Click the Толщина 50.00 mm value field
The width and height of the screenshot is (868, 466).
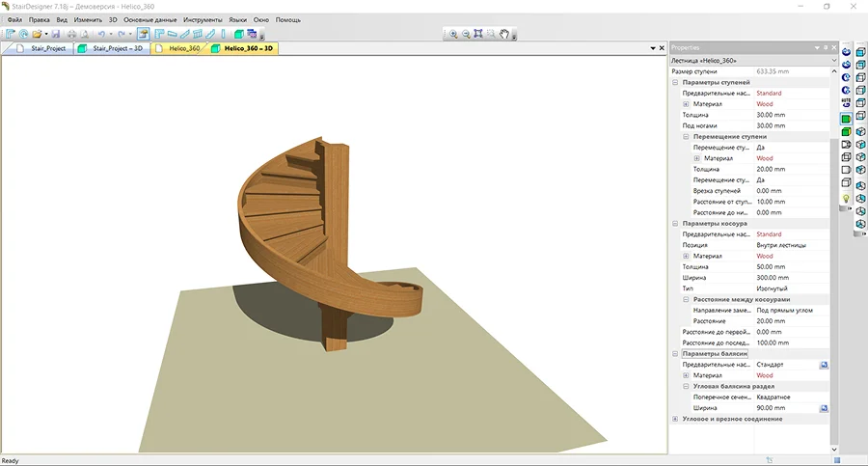click(792, 267)
